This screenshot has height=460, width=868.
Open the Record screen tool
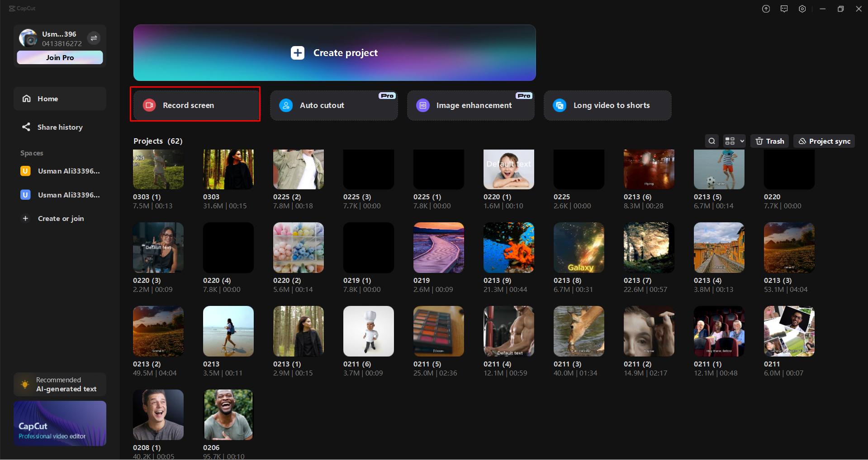[195, 105]
